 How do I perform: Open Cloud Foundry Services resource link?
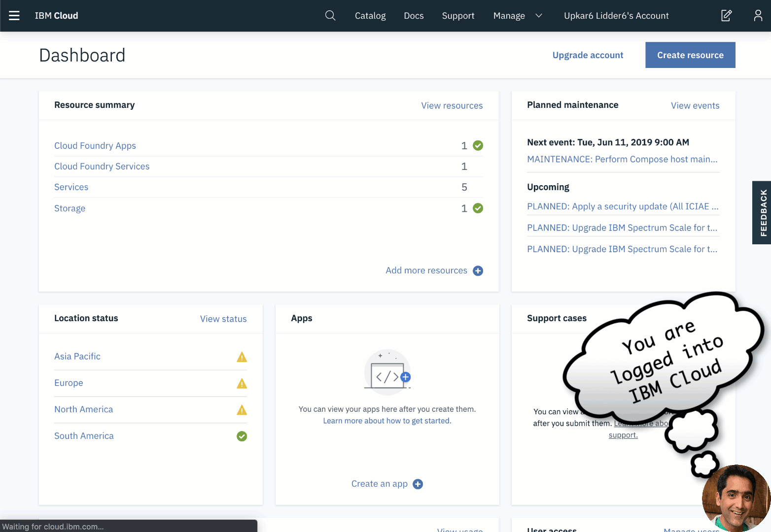(102, 166)
